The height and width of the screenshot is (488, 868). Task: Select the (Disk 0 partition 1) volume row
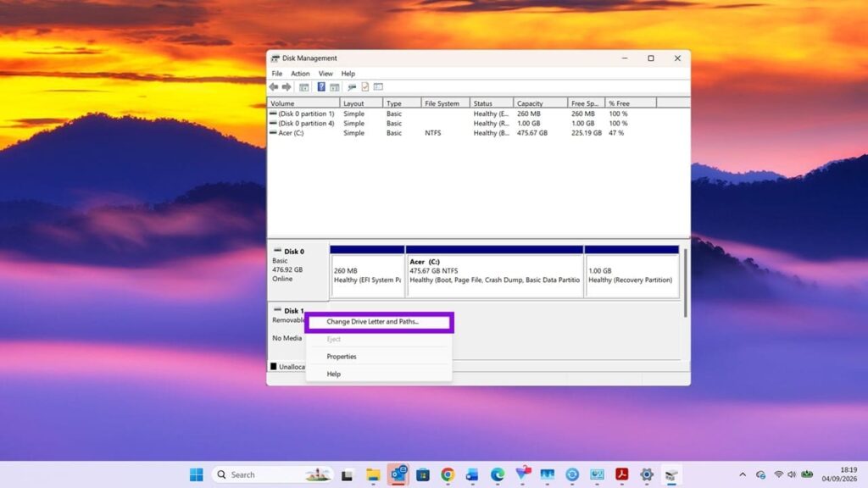tap(306, 114)
